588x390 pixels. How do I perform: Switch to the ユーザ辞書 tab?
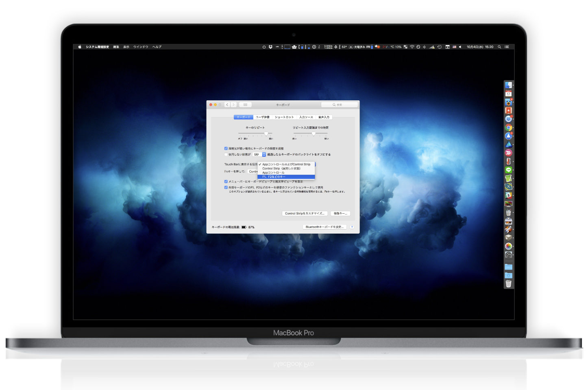click(x=263, y=117)
